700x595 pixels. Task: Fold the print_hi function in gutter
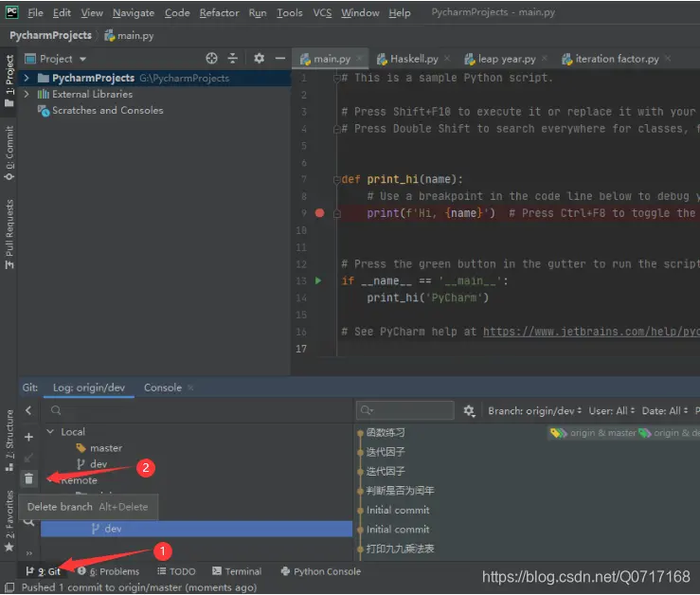336,180
